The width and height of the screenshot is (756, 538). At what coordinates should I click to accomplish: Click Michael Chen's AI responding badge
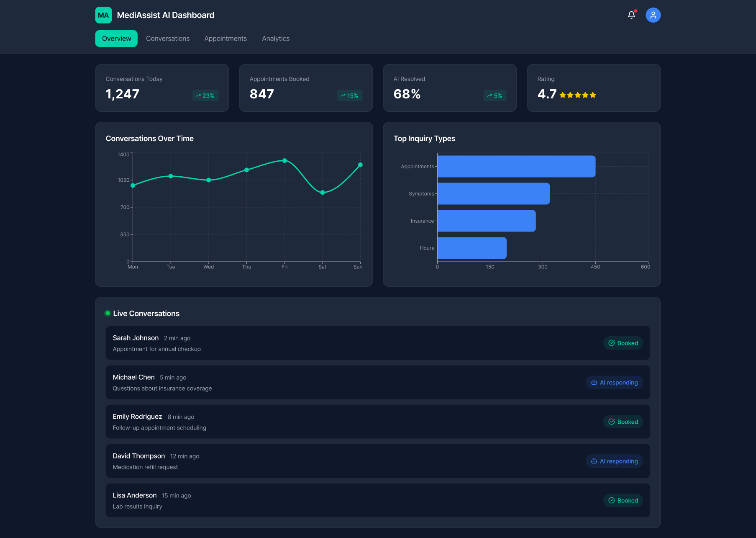click(614, 382)
